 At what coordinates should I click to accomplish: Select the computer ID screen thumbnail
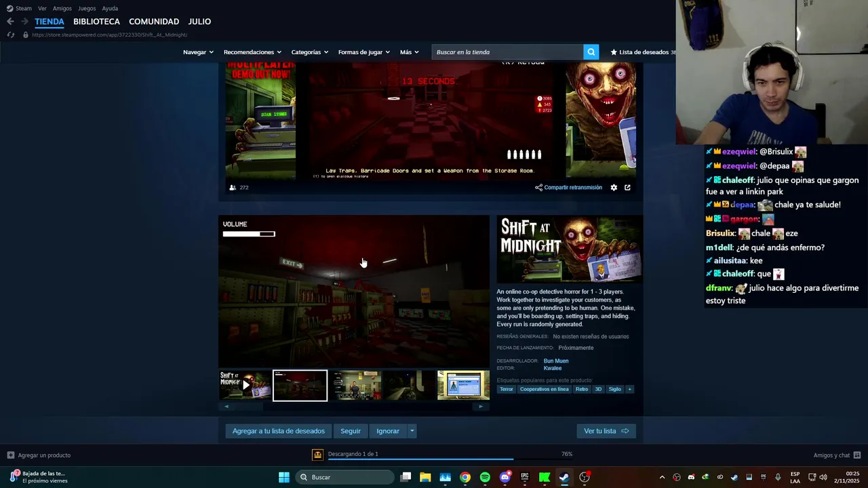pyautogui.click(x=463, y=385)
